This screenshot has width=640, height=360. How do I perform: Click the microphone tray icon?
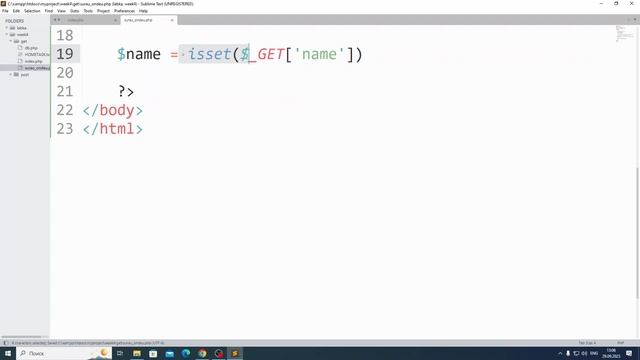pos(568,353)
